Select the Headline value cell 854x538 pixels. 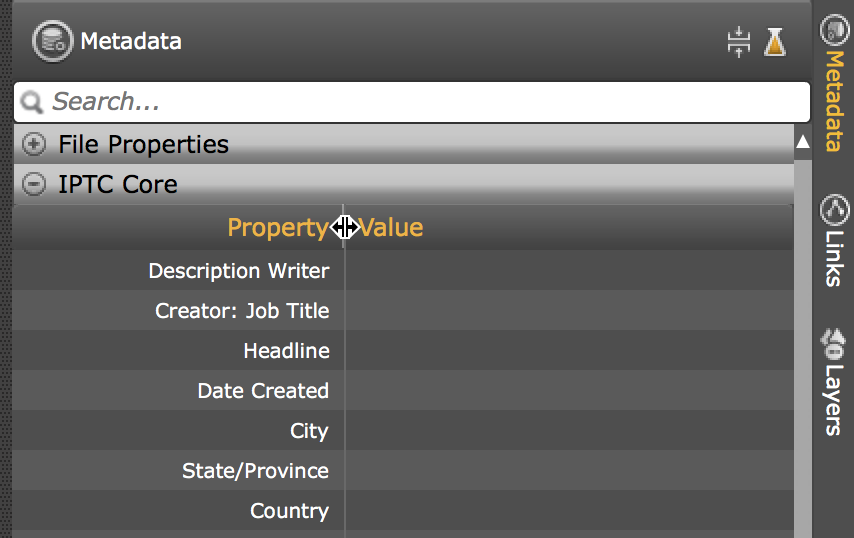pos(568,351)
